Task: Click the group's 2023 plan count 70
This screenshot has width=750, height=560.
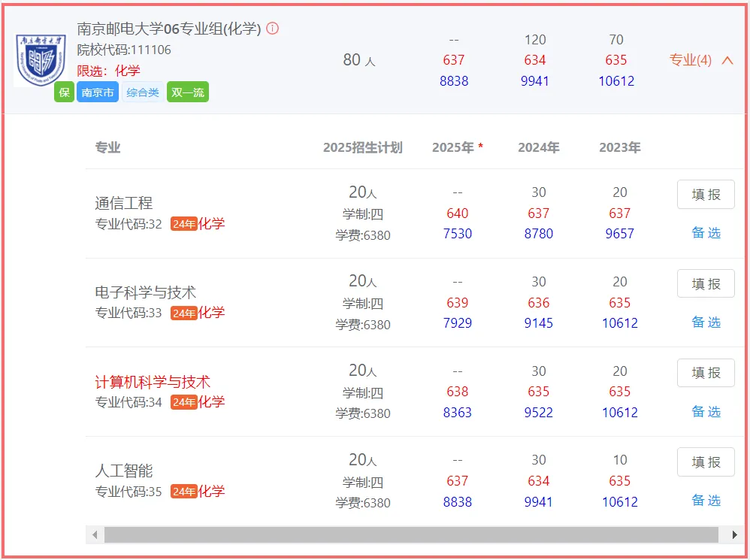Action: coord(616,39)
